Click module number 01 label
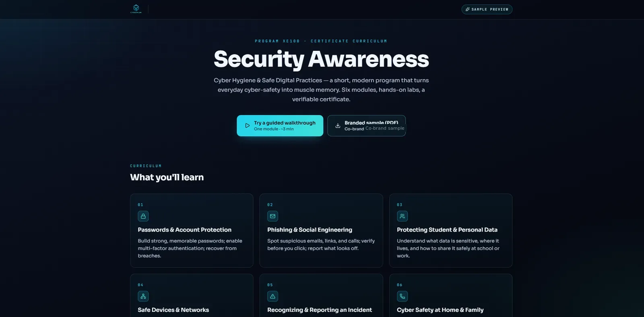This screenshot has height=317, width=644. pyautogui.click(x=140, y=205)
